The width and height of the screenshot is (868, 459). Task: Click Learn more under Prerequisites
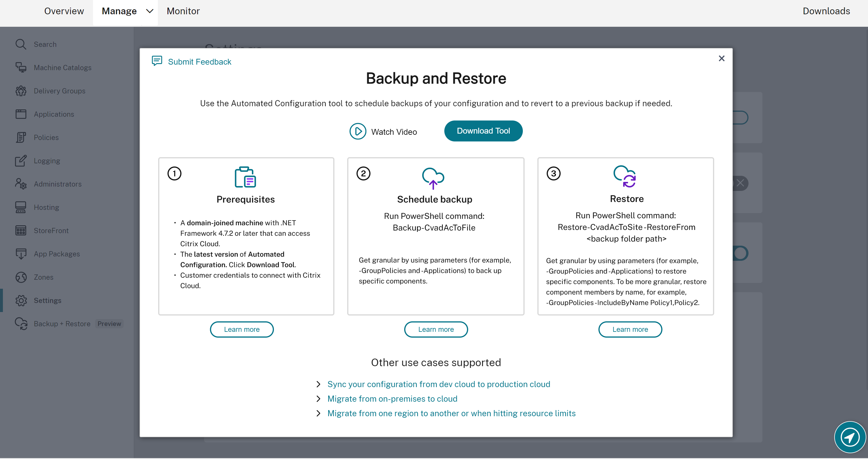(242, 329)
